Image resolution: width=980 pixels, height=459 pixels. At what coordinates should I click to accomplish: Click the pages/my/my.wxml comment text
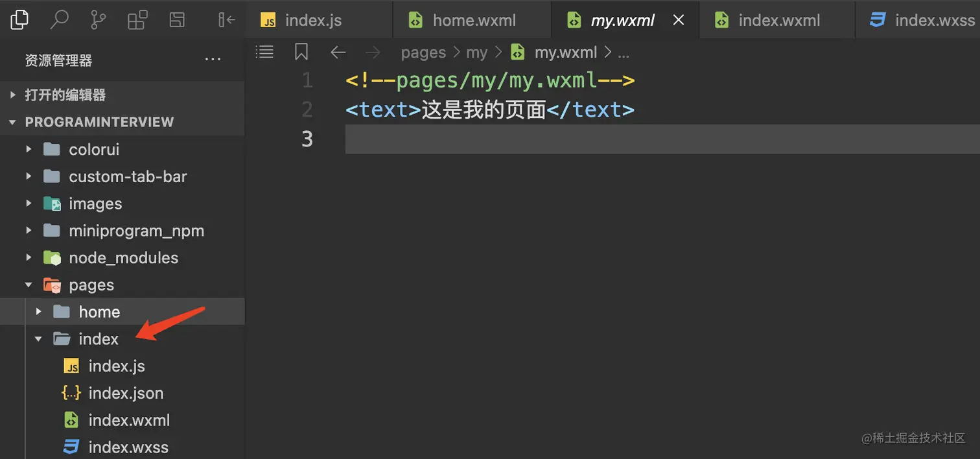[490, 81]
